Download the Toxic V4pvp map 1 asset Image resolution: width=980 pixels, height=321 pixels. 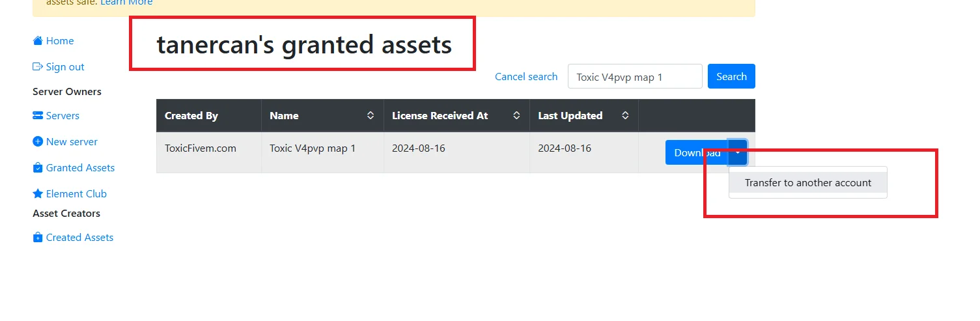click(696, 152)
